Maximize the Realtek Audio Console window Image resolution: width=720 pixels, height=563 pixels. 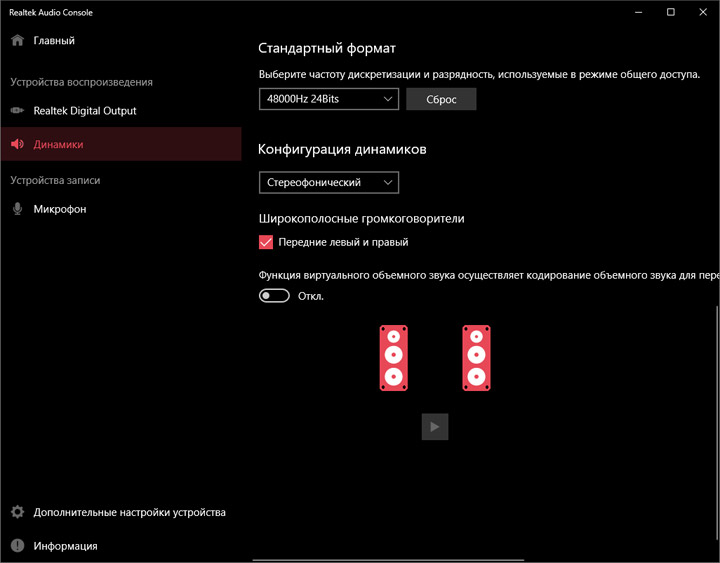pyautogui.click(x=671, y=12)
